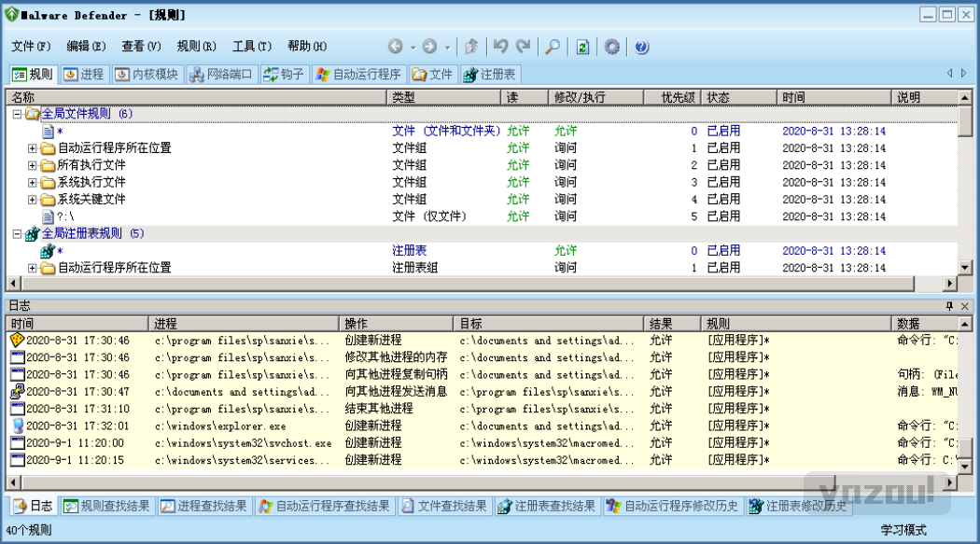This screenshot has width=980, height=544.
Task: Click the 全局注册表规则 registry icon
Action: tap(32, 234)
